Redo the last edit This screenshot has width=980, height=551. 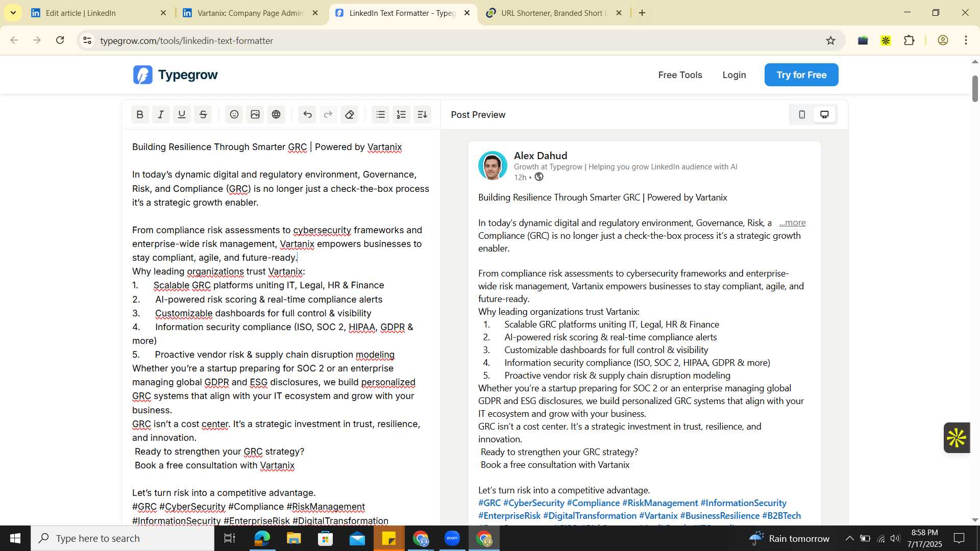328,115
